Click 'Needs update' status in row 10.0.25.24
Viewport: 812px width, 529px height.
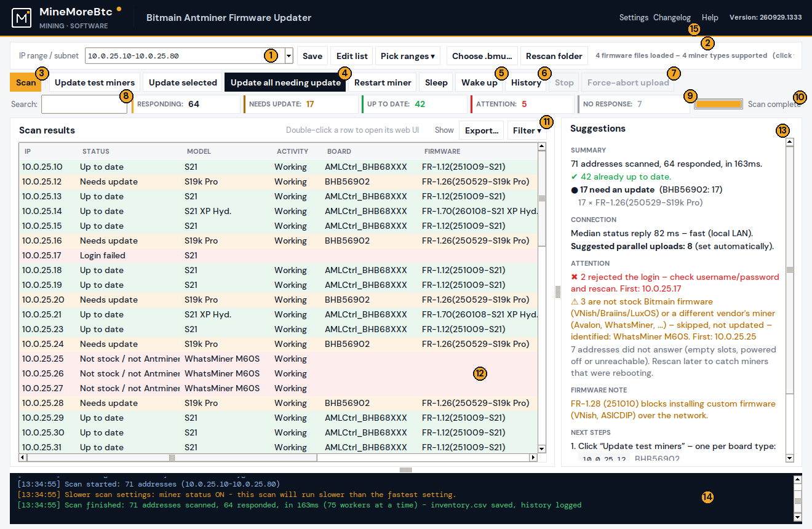[109, 344]
